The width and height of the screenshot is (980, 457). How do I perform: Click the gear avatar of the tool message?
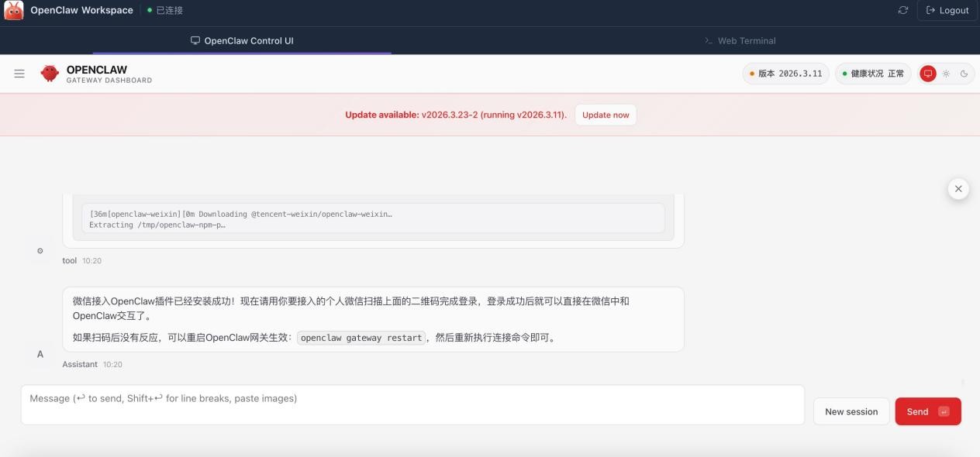[40, 251]
